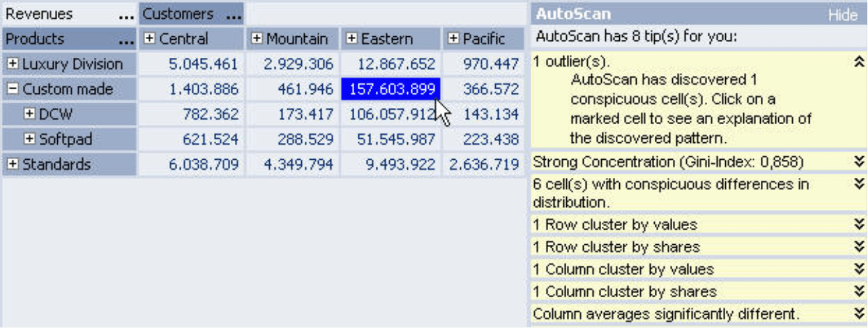Click the Softpad Eastern cell 51.545.987
868x328 pixels.
tap(392, 139)
